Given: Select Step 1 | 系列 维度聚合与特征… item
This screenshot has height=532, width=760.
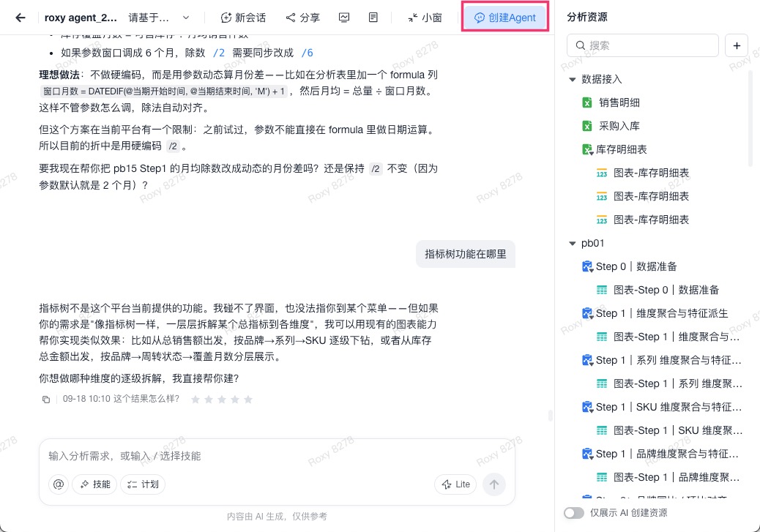Looking at the screenshot, I should coord(662,360).
